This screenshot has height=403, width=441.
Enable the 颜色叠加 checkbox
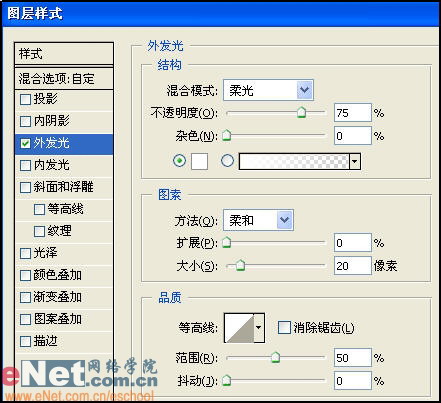coord(25,275)
